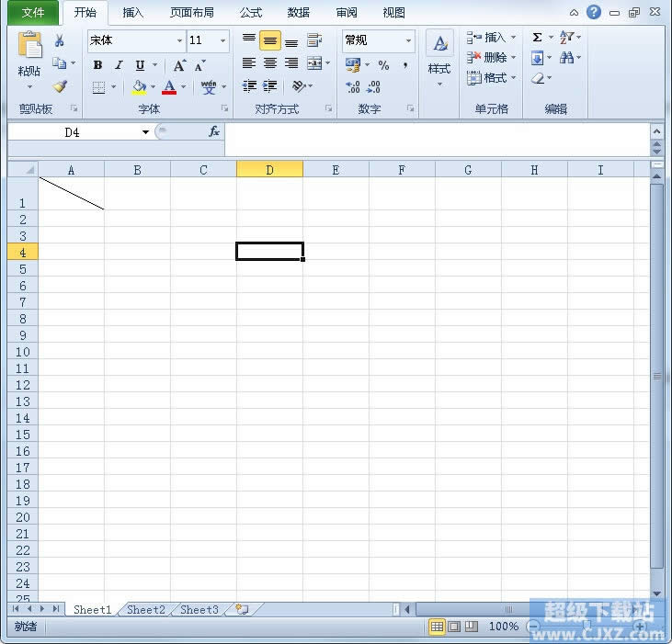Toggle middle vertical alignment

pos(270,40)
